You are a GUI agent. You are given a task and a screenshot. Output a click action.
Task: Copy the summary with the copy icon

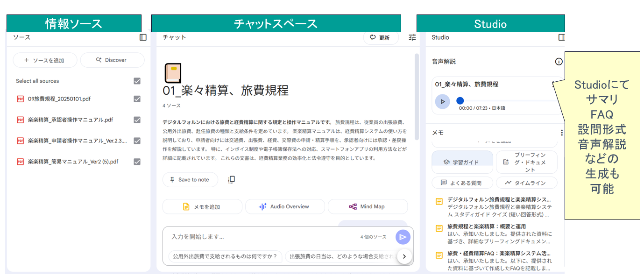tap(231, 180)
